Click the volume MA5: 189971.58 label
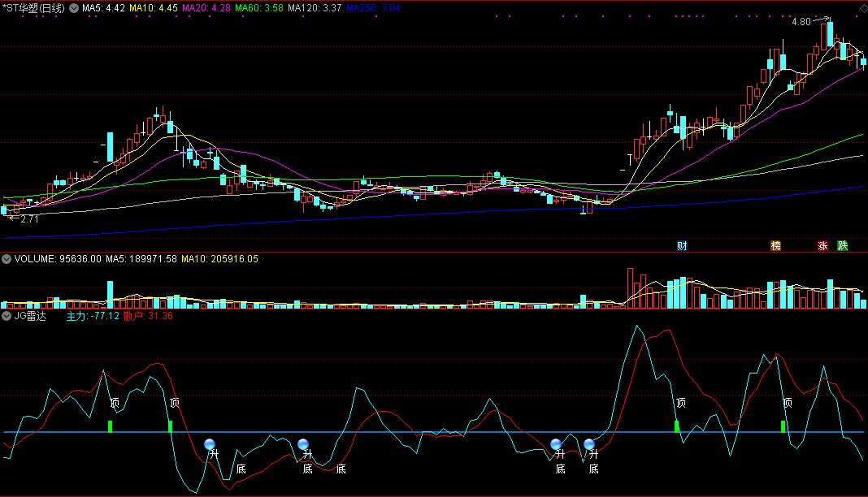 [x=141, y=259]
